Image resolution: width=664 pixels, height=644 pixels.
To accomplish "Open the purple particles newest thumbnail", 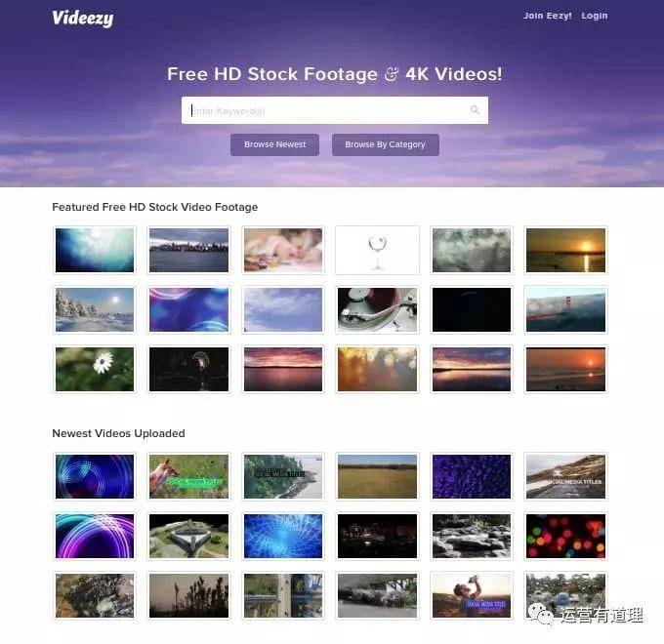I will click(x=472, y=476).
